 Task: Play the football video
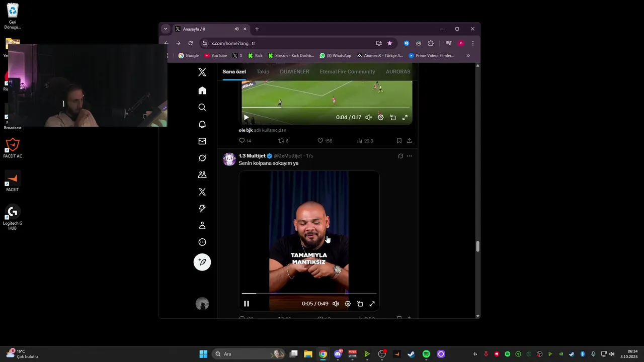[x=246, y=117]
